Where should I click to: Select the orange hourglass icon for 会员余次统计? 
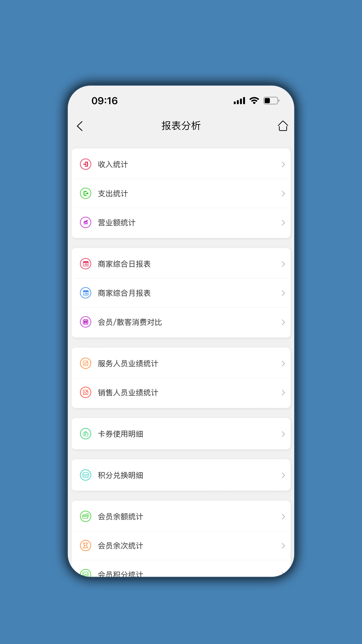pyautogui.click(x=85, y=545)
